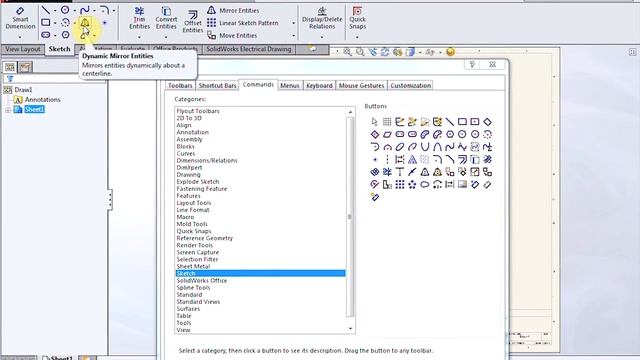Open the Trim Entities dropdown arrow

[x=139, y=37]
